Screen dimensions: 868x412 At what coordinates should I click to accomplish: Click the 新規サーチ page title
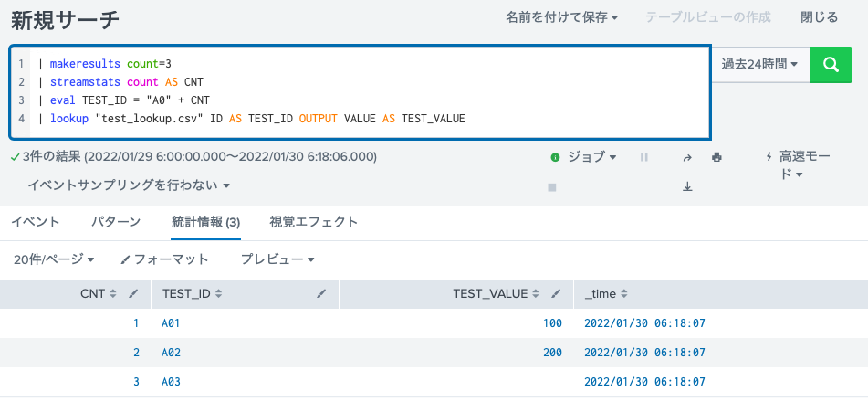pos(65,20)
